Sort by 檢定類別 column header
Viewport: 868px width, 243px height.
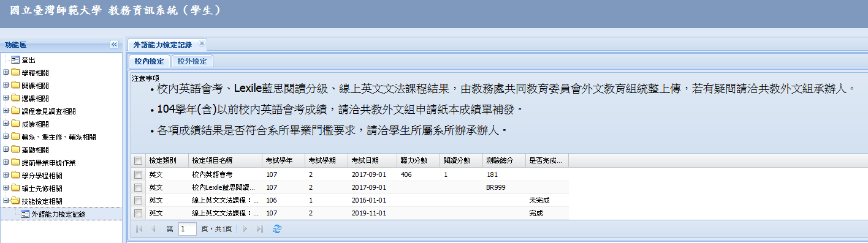(x=167, y=160)
